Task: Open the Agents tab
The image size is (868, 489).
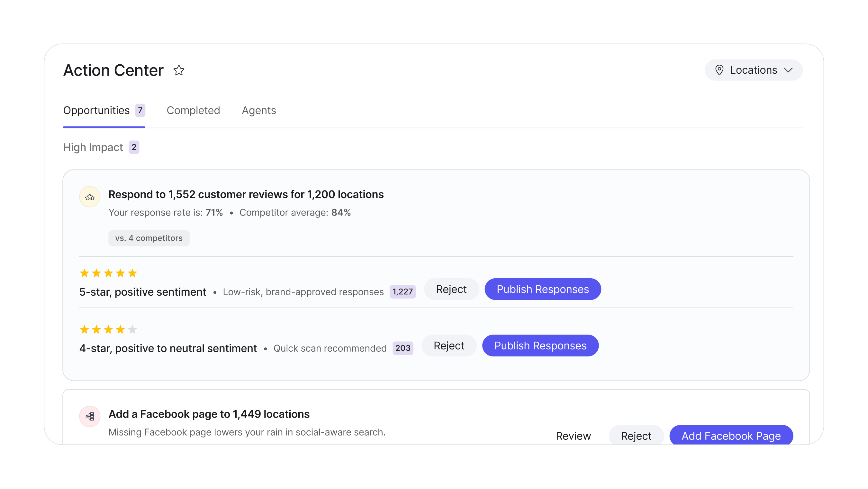Action: pyautogui.click(x=259, y=111)
